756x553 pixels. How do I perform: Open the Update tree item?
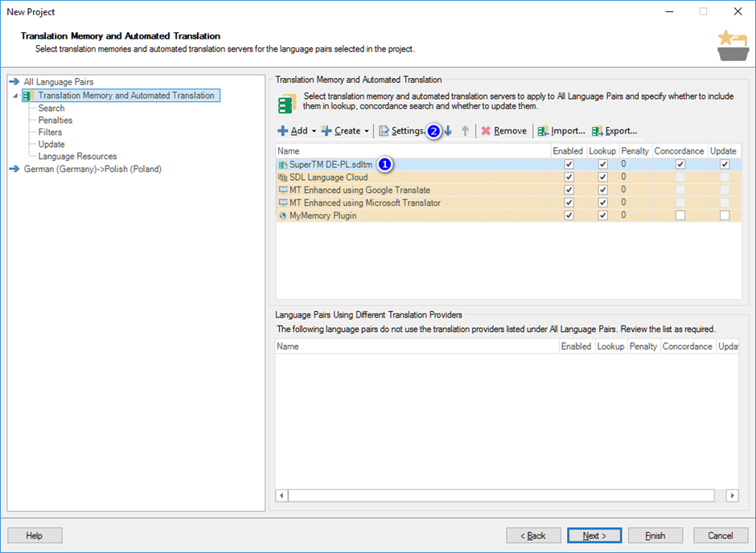click(x=51, y=144)
